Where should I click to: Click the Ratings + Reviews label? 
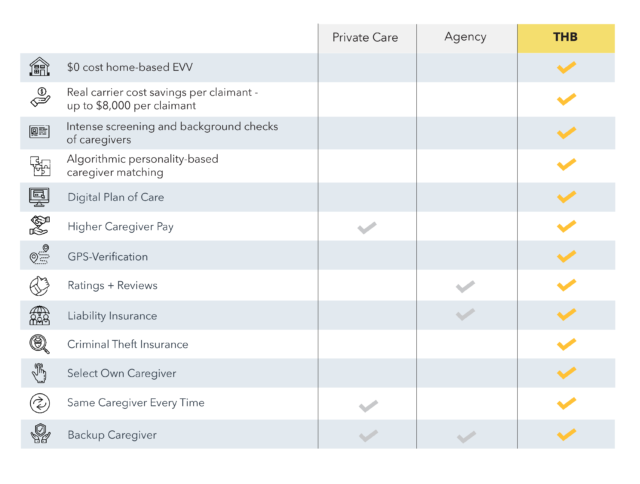pos(112,285)
